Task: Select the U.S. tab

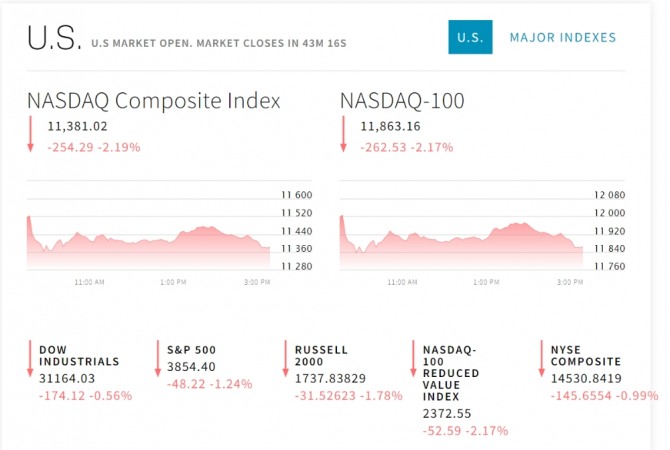Action: coord(470,38)
